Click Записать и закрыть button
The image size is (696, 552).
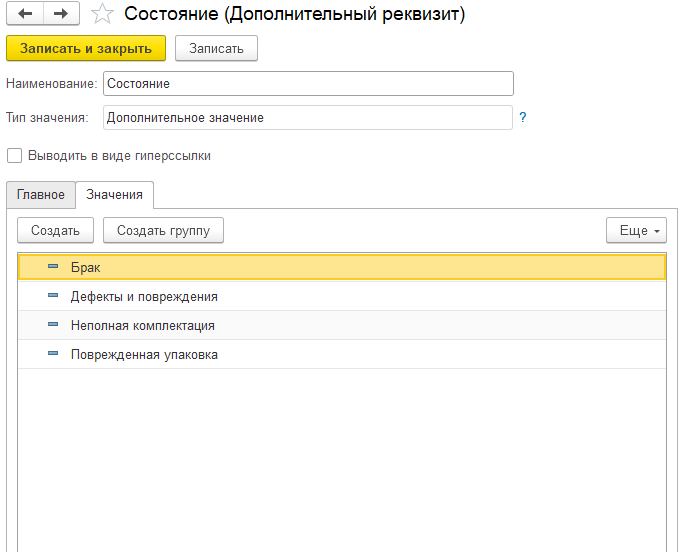pos(86,48)
